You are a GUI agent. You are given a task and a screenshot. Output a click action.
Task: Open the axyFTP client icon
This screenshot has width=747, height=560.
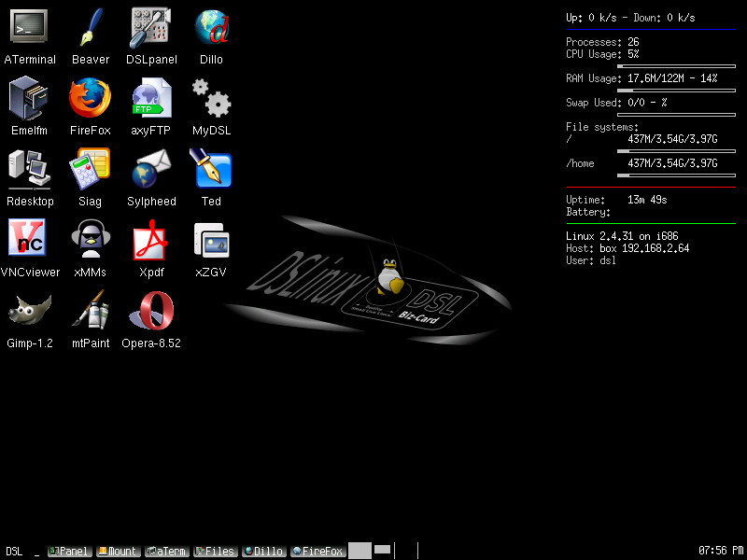150,98
